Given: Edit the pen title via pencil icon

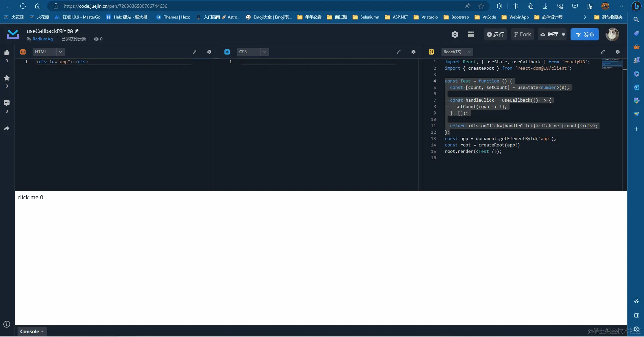Looking at the screenshot, I should pos(77,31).
